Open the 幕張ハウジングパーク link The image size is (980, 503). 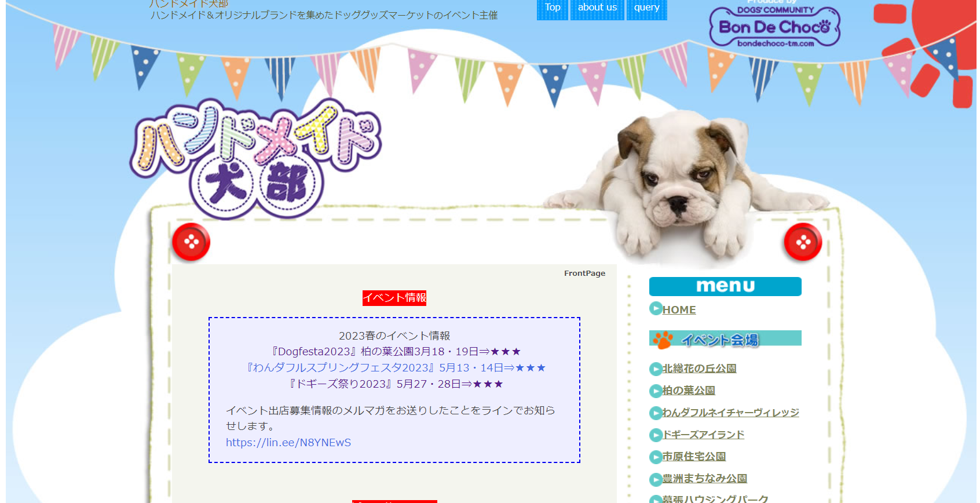pyautogui.click(x=715, y=499)
